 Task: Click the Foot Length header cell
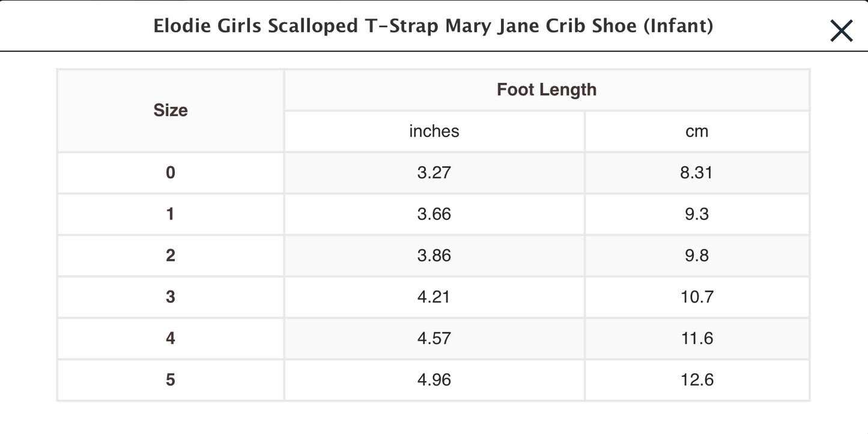tap(547, 90)
